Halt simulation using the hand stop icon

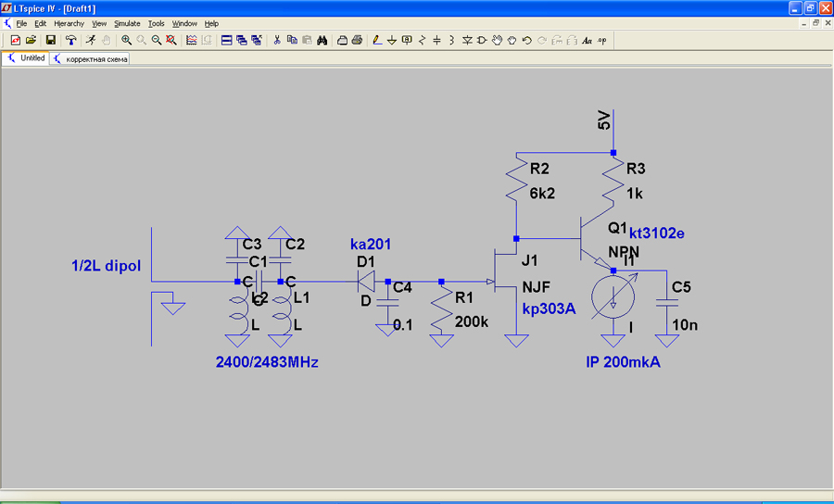(x=106, y=41)
